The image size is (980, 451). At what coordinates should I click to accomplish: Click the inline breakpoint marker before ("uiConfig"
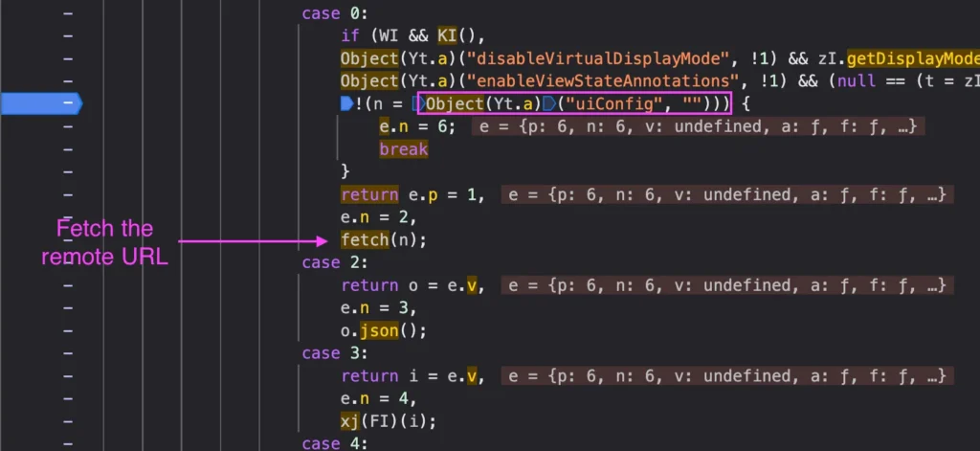[x=548, y=103]
